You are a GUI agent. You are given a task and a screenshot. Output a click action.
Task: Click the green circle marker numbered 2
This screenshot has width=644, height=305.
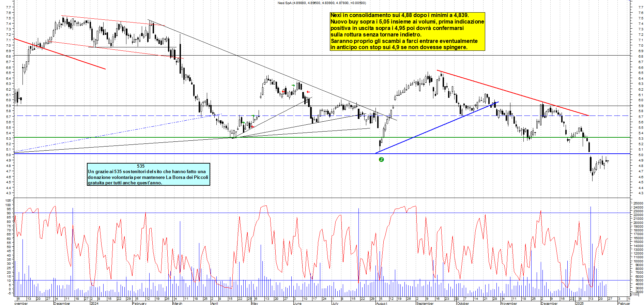click(381, 159)
